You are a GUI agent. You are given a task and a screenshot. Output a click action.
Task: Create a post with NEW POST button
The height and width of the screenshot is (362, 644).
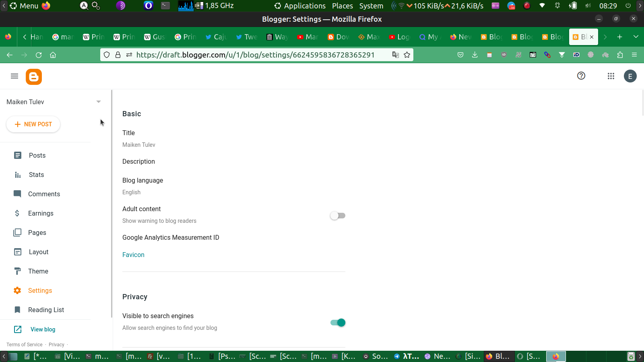click(33, 124)
